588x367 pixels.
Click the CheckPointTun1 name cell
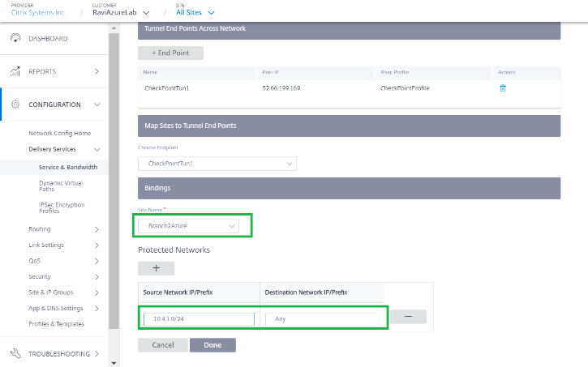tap(167, 88)
